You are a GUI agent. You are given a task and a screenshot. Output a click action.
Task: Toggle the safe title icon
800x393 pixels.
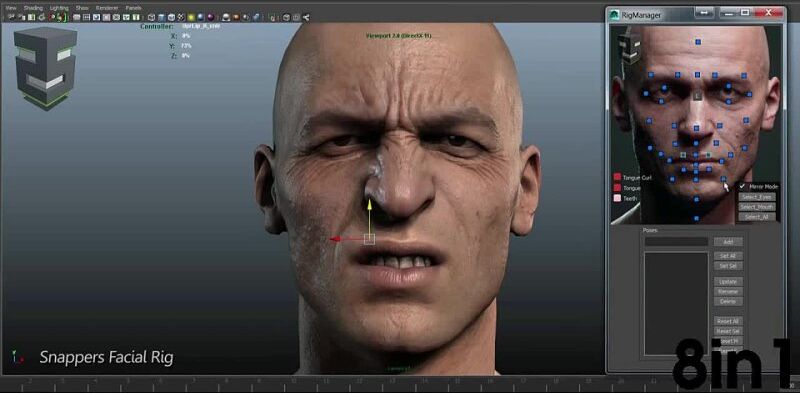(x=136, y=17)
